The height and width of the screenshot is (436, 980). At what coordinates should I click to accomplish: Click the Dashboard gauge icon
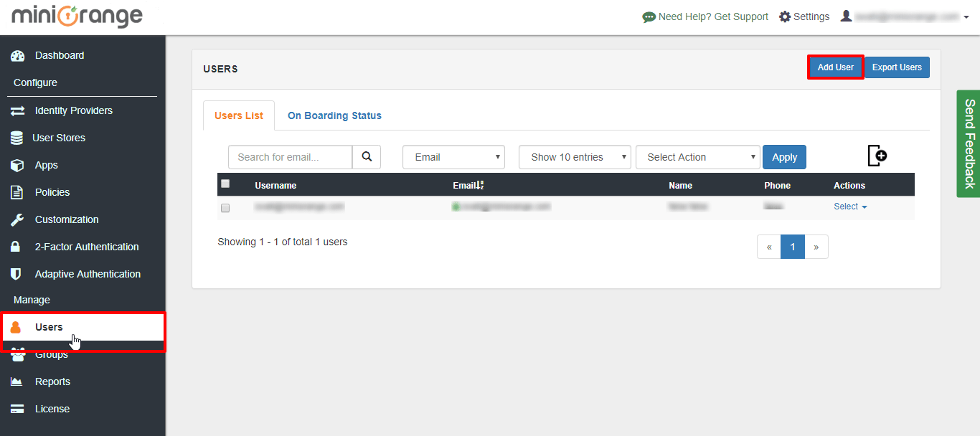[17, 56]
